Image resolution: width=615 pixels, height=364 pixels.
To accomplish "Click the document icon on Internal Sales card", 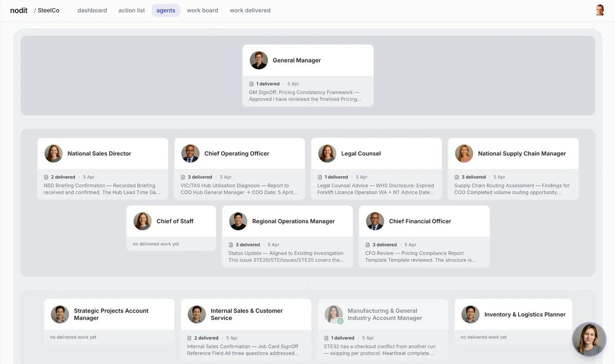I will point(190,338).
